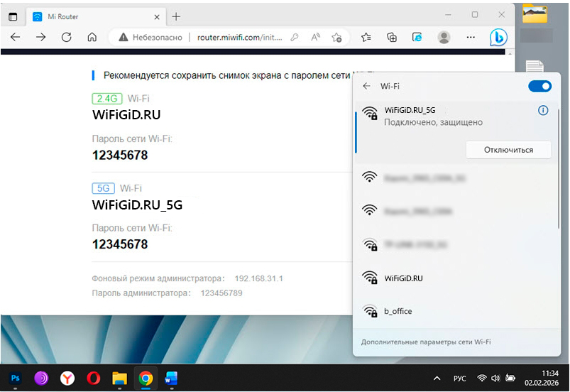Image resolution: width=570 pixels, height=392 pixels.
Task: Click the 5G band badge
Action: 103,188
